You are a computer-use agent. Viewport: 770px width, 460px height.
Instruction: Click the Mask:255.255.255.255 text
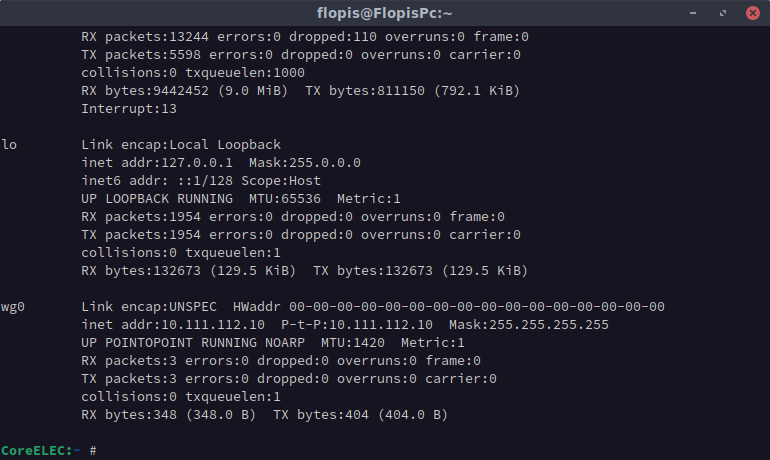529,325
